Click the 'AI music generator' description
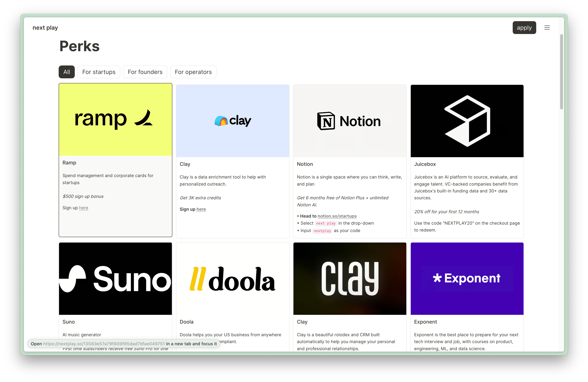 coord(82,335)
